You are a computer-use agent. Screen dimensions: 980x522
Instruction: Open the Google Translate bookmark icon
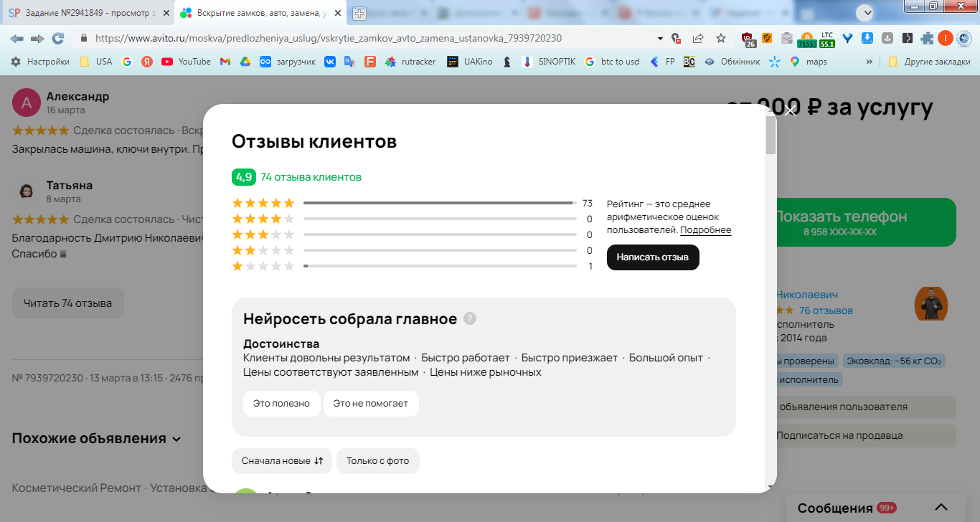pyautogui.click(x=349, y=62)
